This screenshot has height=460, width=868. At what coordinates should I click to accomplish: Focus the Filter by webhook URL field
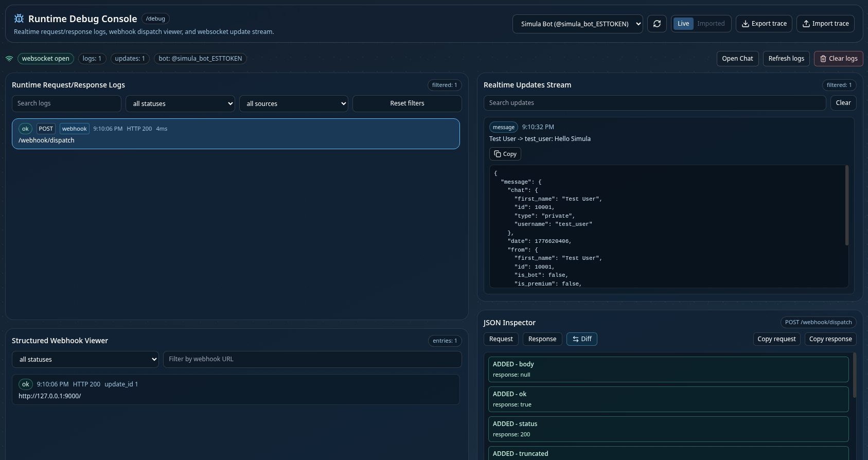tap(312, 359)
